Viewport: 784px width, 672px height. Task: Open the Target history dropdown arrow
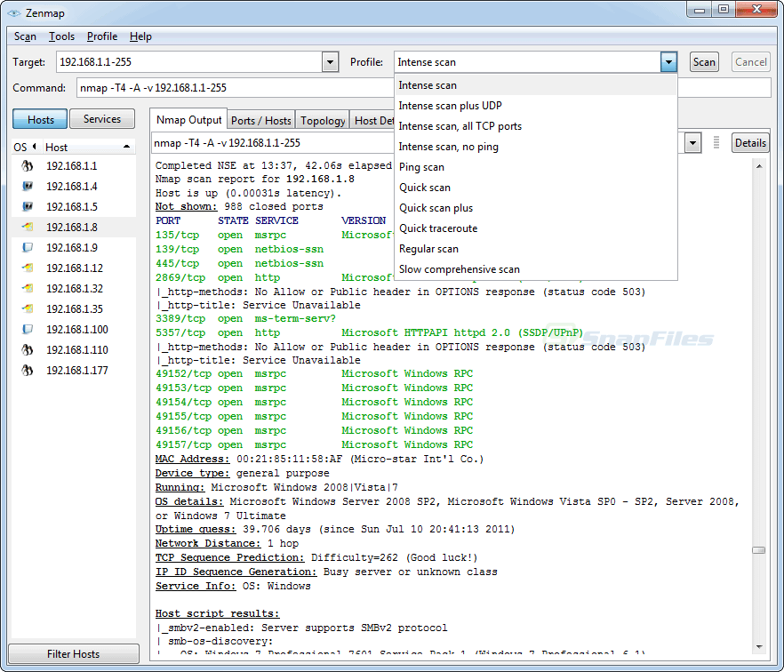point(330,62)
